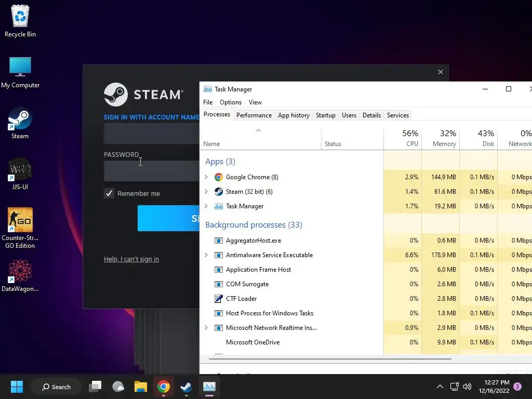Screen dimensions: 532x399
Task: Click the Steam account name input field
Action: coord(152,134)
